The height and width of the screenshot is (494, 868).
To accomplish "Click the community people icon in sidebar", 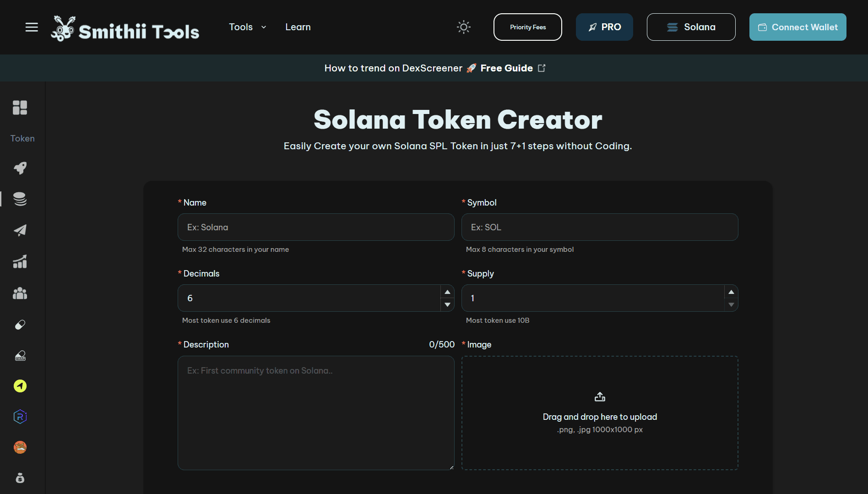I will tap(20, 293).
